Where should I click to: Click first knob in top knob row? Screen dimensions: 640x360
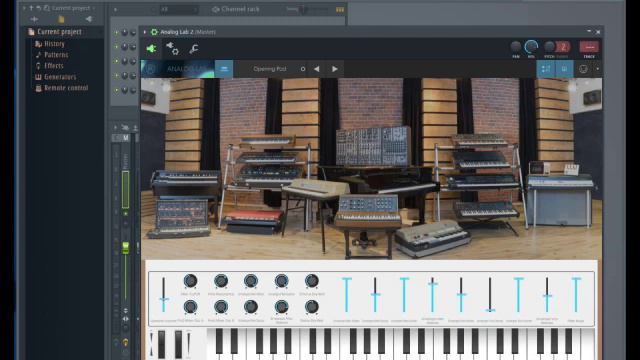(x=190, y=281)
